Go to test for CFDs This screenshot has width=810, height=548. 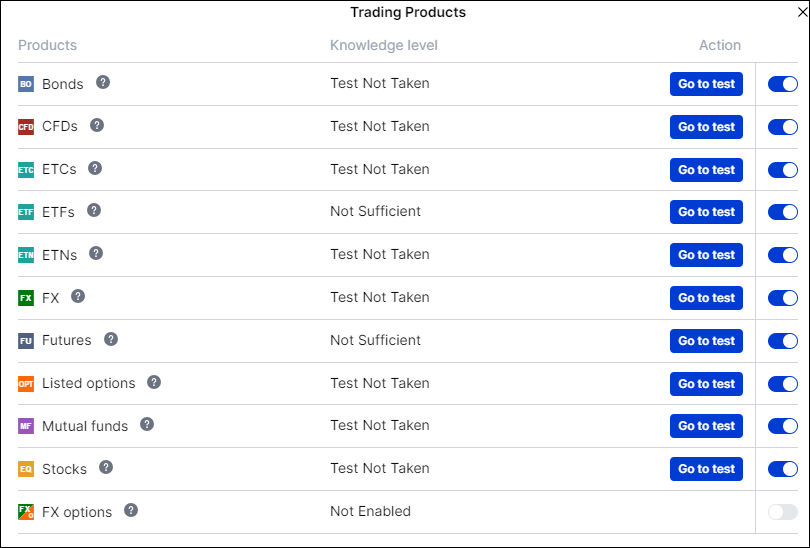click(706, 127)
